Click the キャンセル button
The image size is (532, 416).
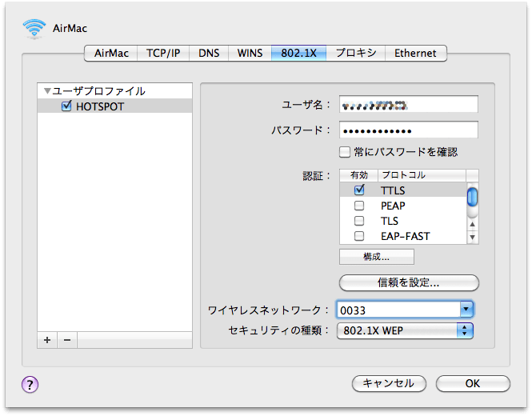pyautogui.click(x=389, y=383)
